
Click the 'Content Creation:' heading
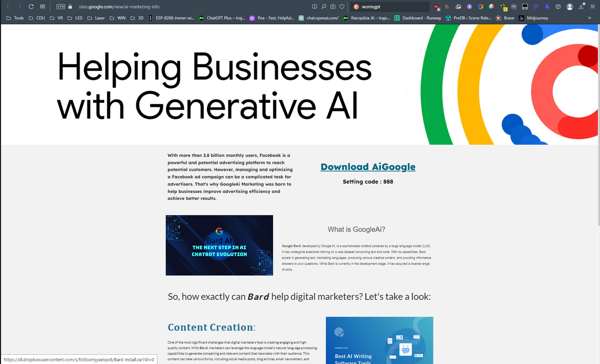212,327
